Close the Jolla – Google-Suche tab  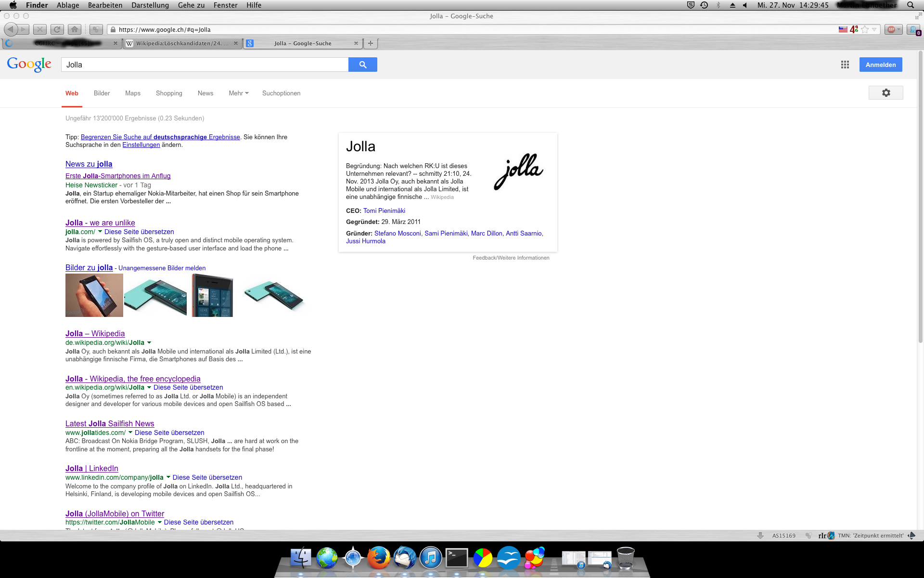[356, 43]
